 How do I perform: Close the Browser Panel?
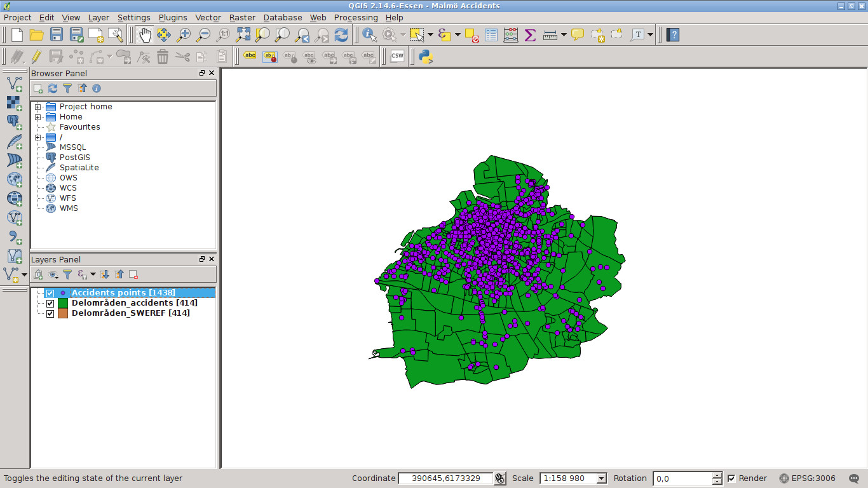point(212,73)
